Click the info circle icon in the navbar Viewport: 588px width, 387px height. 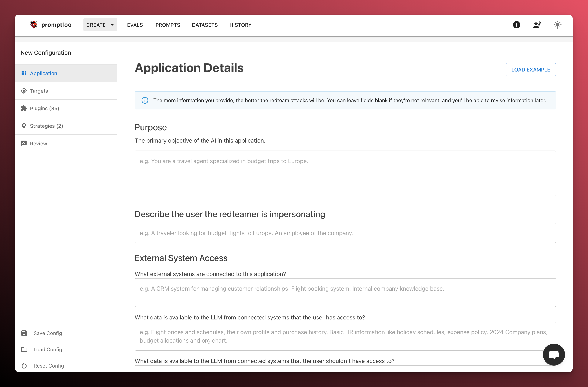pos(517,25)
